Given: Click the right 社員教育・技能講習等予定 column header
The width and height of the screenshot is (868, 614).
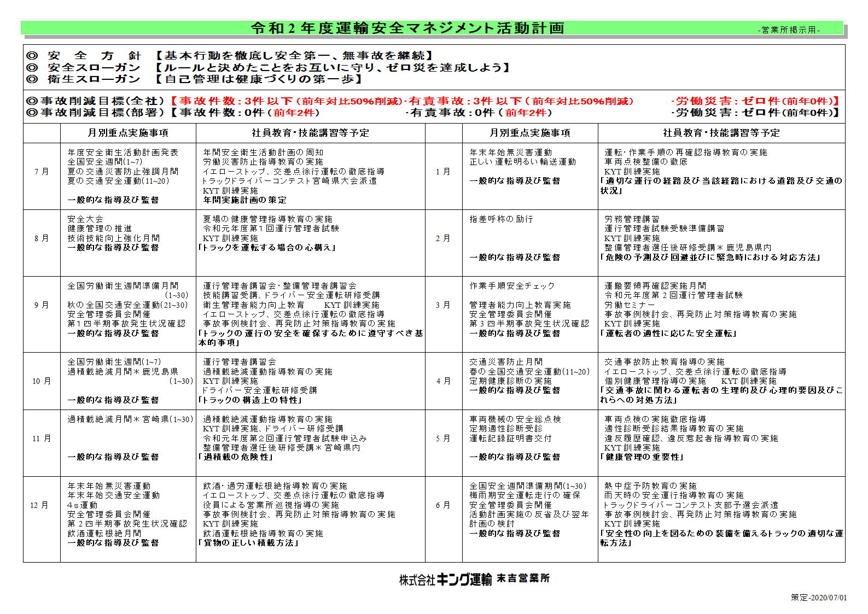Looking at the screenshot, I should coord(721,133).
